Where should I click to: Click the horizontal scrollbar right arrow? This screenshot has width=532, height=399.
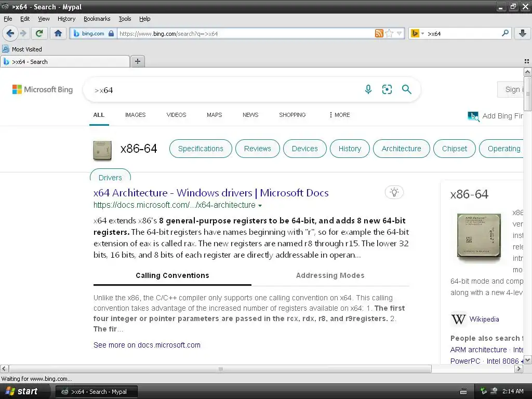click(x=518, y=369)
